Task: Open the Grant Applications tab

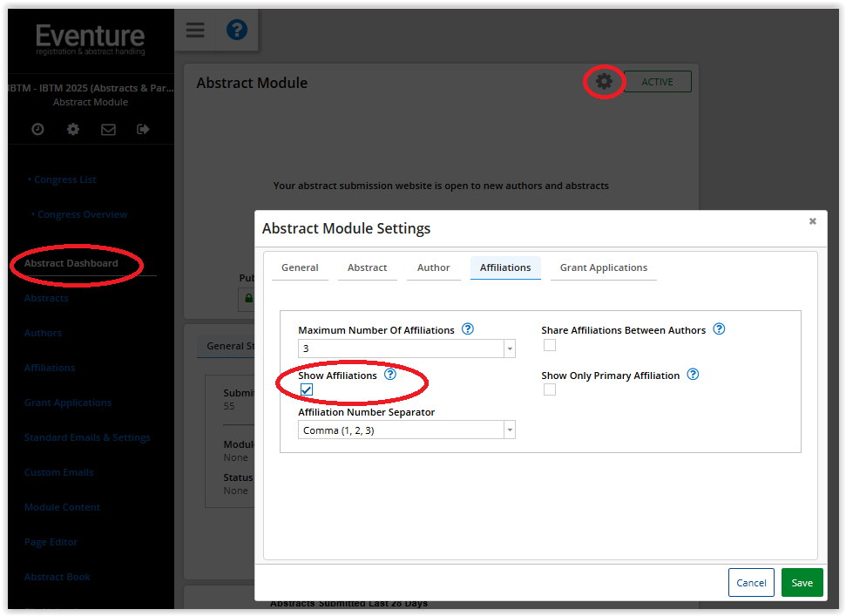Action: click(x=603, y=267)
